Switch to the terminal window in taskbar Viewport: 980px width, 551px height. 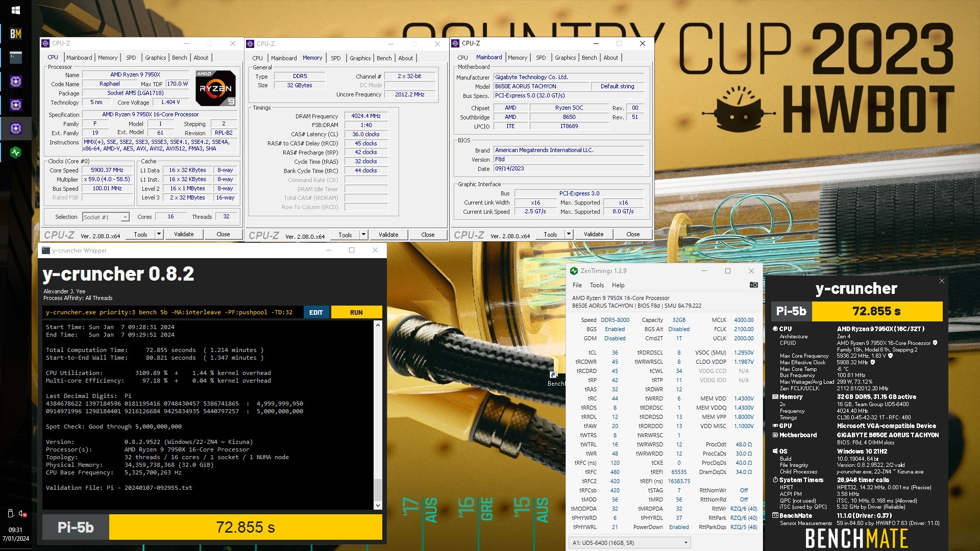point(15,58)
